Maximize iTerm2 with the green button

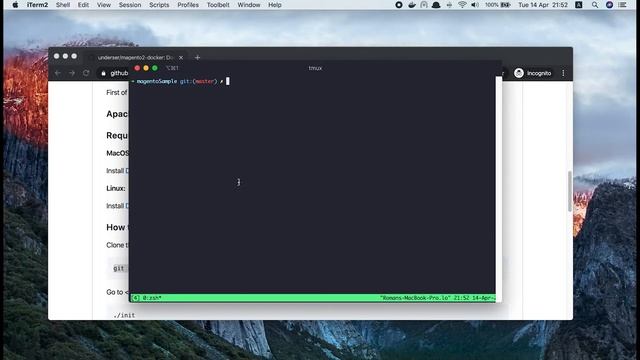click(x=155, y=68)
